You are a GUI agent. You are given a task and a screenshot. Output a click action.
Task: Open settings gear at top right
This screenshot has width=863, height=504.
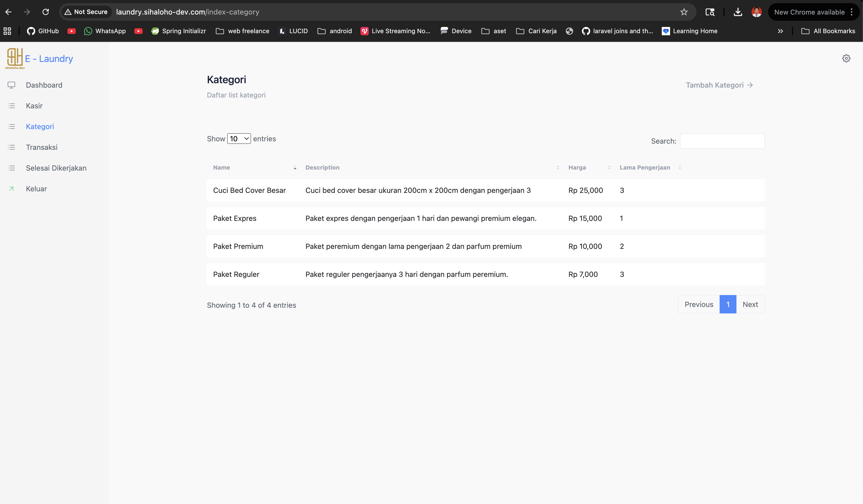click(846, 58)
